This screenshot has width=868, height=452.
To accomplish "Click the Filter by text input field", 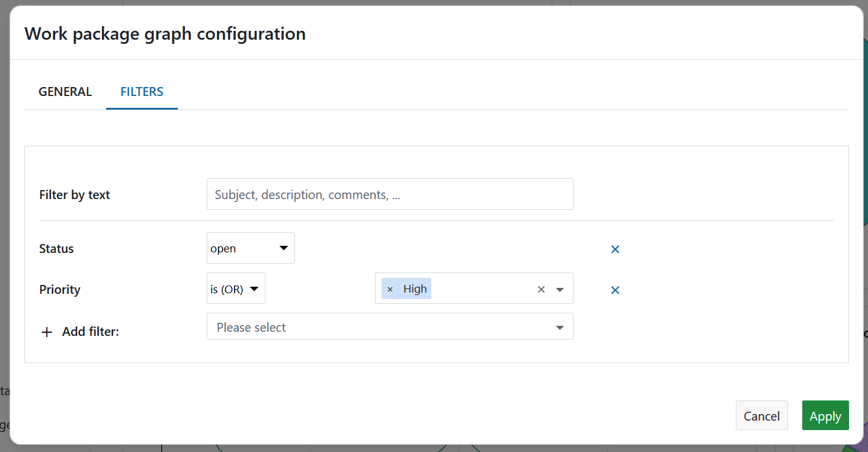I will [389, 194].
